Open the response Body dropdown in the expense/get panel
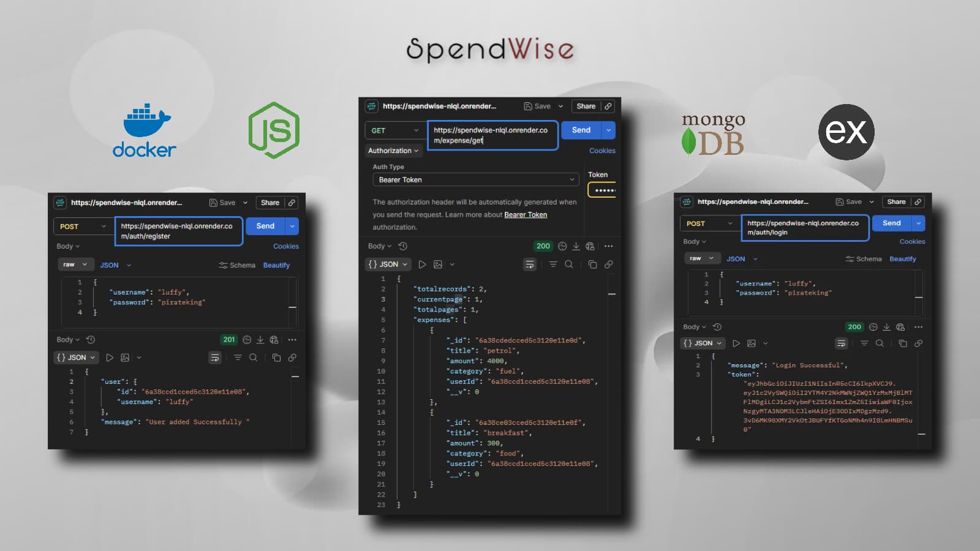This screenshot has width=980, height=551. click(x=380, y=246)
